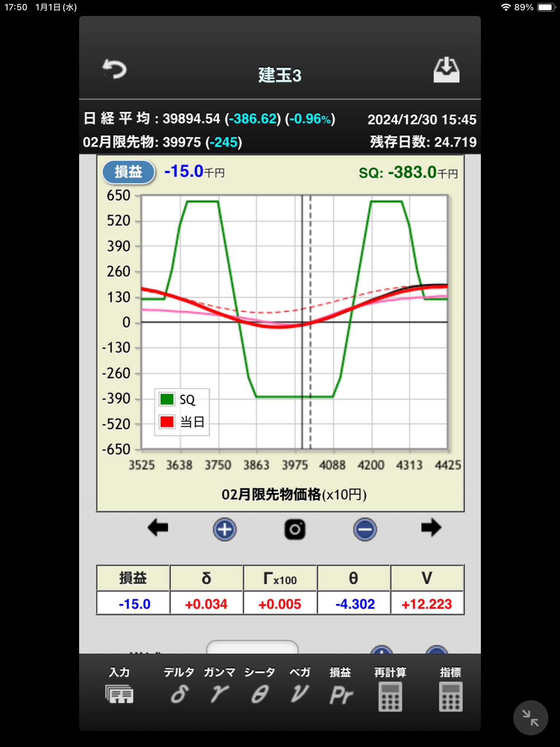Image resolution: width=560 pixels, height=747 pixels.
Task: Tap the θ column header in table
Action: point(354,578)
